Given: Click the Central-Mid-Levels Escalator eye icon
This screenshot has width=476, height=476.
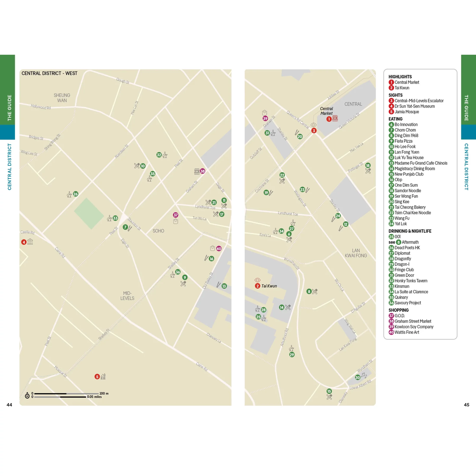Looking at the screenshot, I should point(313,125).
